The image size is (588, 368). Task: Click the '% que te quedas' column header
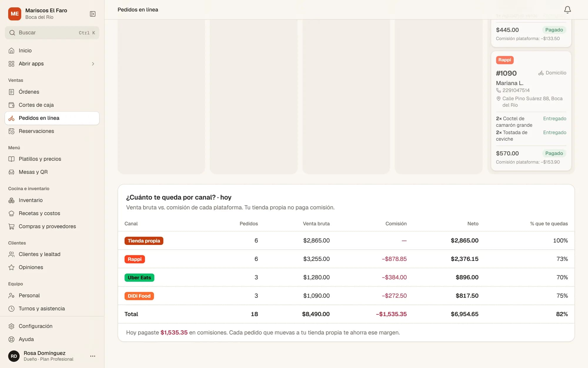pos(549,223)
